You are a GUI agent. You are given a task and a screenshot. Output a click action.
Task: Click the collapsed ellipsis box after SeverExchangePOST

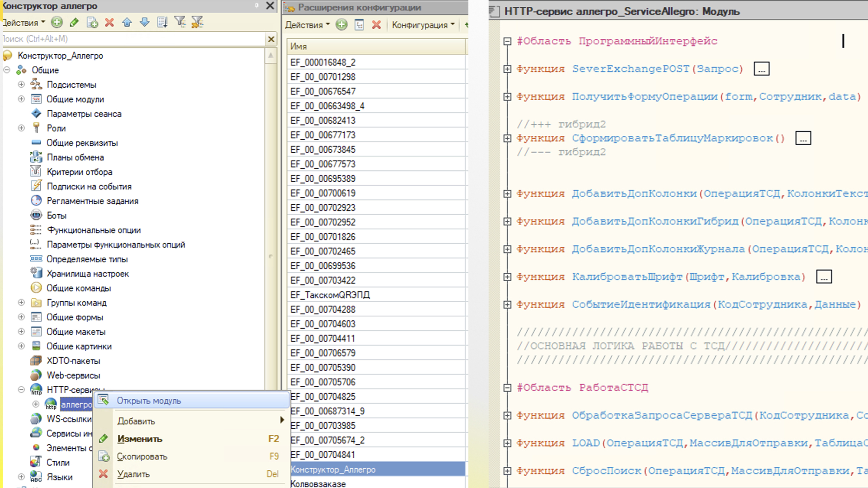(762, 69)
